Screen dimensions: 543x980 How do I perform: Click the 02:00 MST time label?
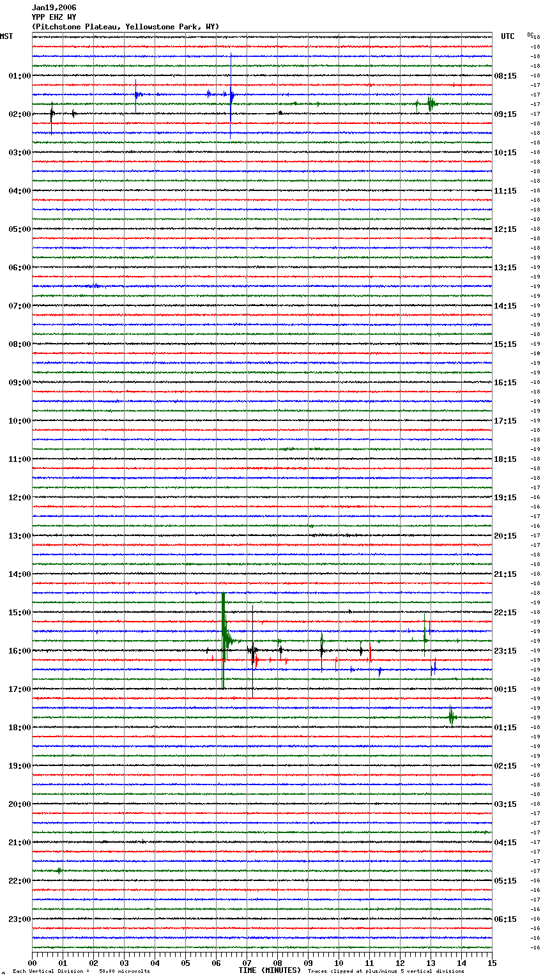(20, 114)
